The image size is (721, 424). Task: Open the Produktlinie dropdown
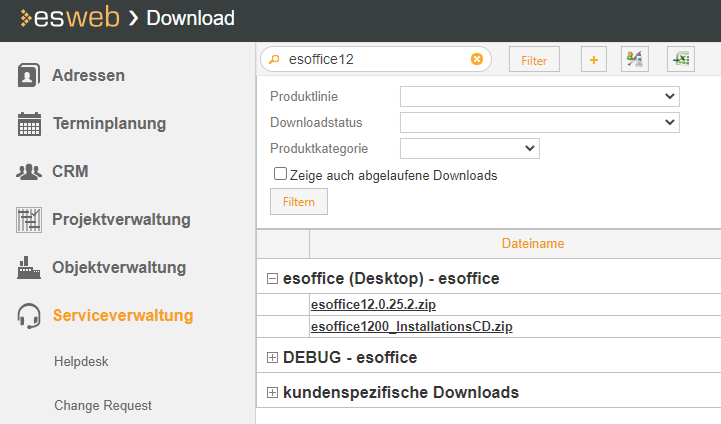[x=539, y=97]
